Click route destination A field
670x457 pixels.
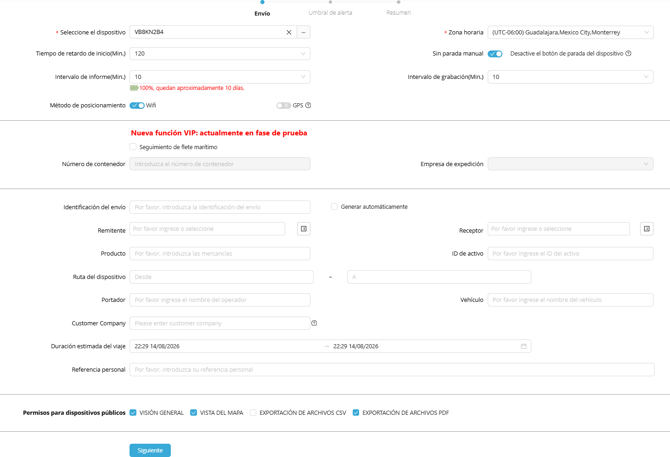tap(439, 277)
